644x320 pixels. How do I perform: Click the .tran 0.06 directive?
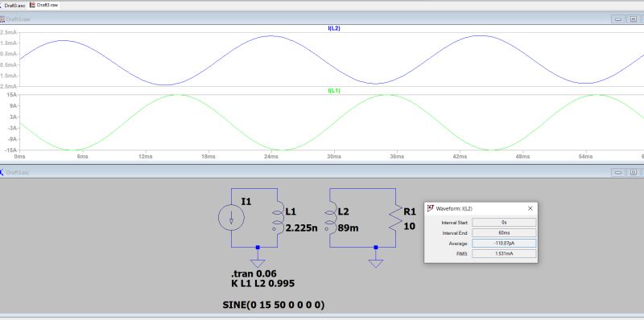[x=254, y=273]
